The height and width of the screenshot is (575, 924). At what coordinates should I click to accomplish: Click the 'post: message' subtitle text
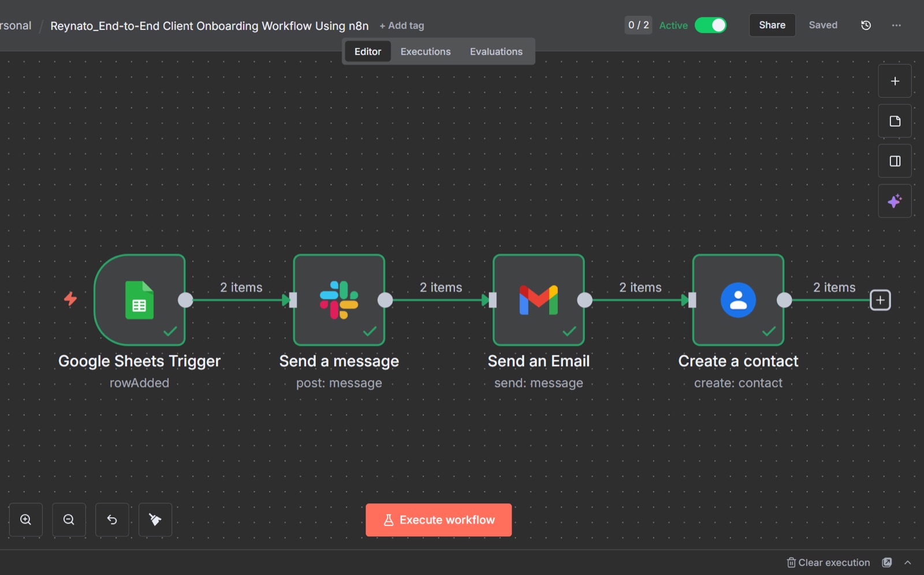339,383
